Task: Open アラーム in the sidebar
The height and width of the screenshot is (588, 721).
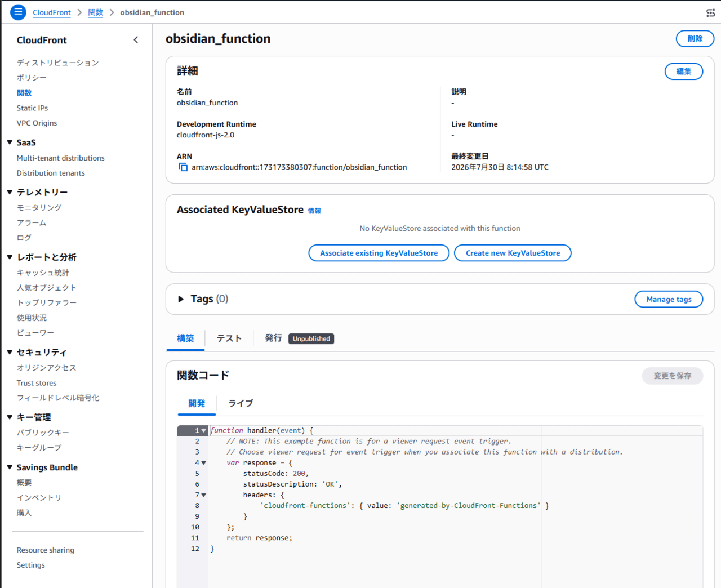Action: pyautogui.click(x=32, y=223)
